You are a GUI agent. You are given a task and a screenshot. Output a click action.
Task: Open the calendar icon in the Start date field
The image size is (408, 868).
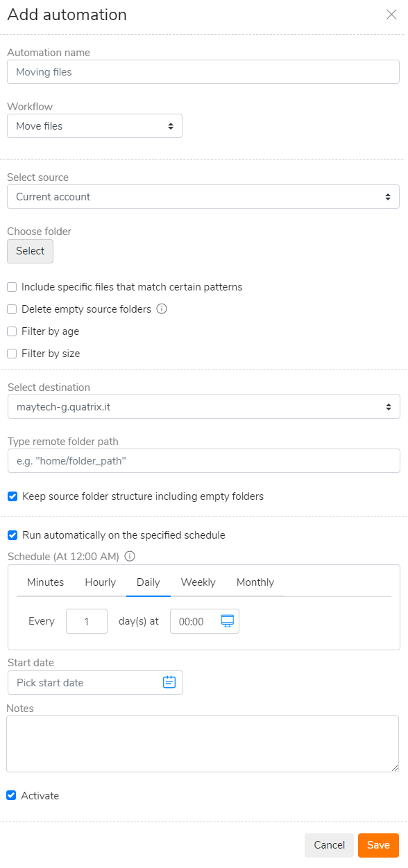tap(169, 682)
